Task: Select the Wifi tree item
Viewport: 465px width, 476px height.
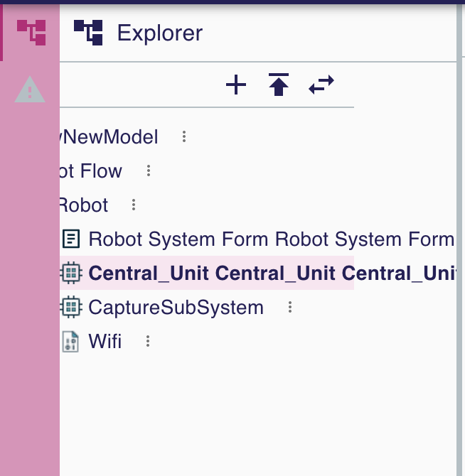Action: tap(105, 341)
